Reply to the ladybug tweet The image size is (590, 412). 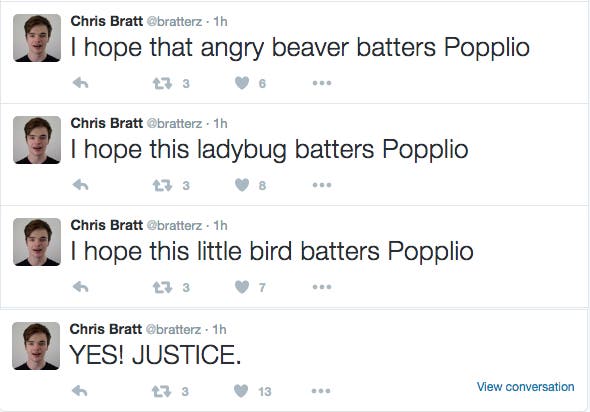pos(80,185)
